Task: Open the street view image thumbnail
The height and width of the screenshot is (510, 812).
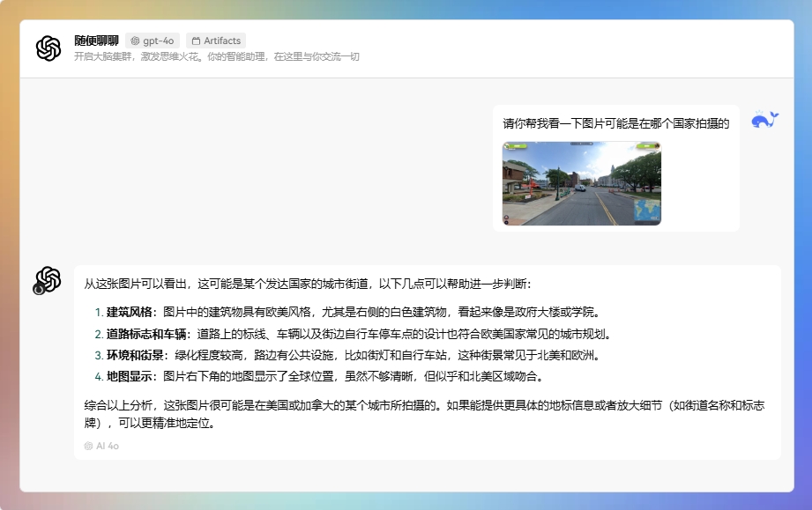Action: pyautogui.click(x=581, y=183)
